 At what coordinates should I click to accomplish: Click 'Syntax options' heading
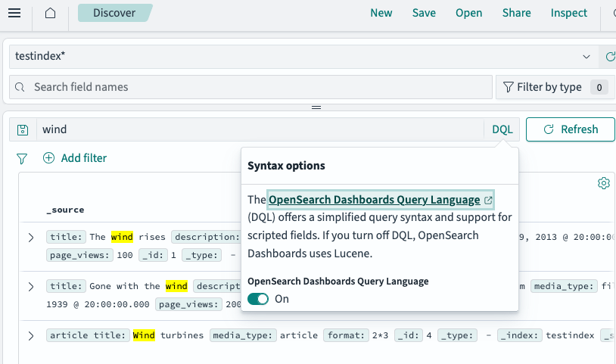point(286,166)
